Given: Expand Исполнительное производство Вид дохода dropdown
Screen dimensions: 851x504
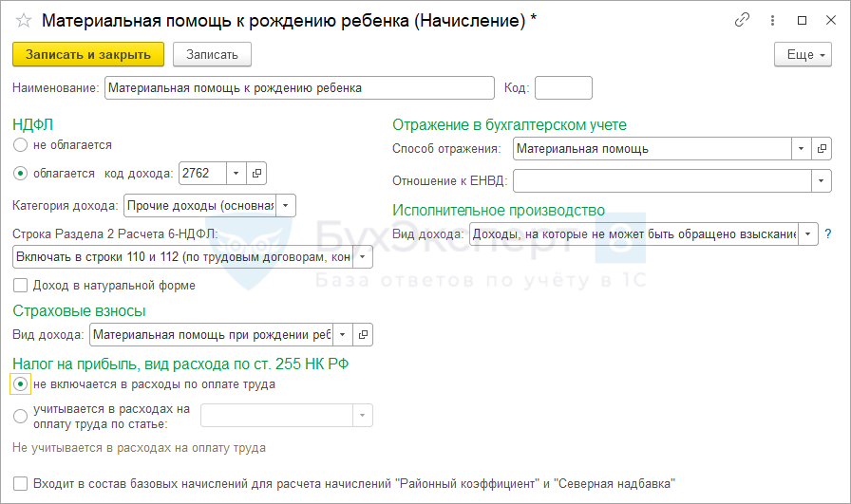Looking at the screenshot, I should 808,233.
